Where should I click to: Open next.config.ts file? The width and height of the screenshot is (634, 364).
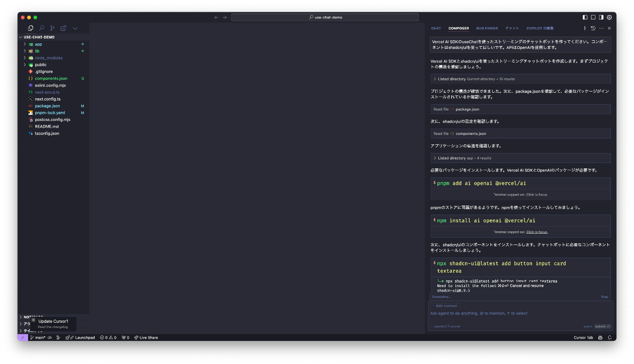coord(53,99)
